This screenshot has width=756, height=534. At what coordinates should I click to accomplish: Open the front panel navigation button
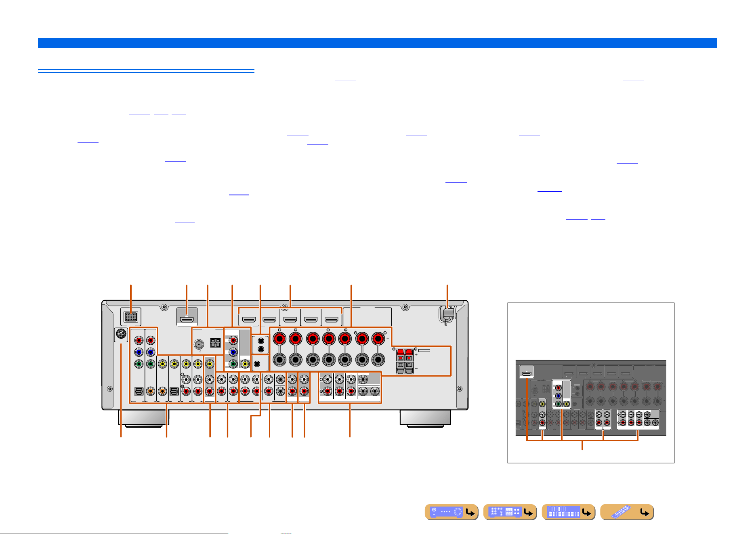(x=451, y=512)
